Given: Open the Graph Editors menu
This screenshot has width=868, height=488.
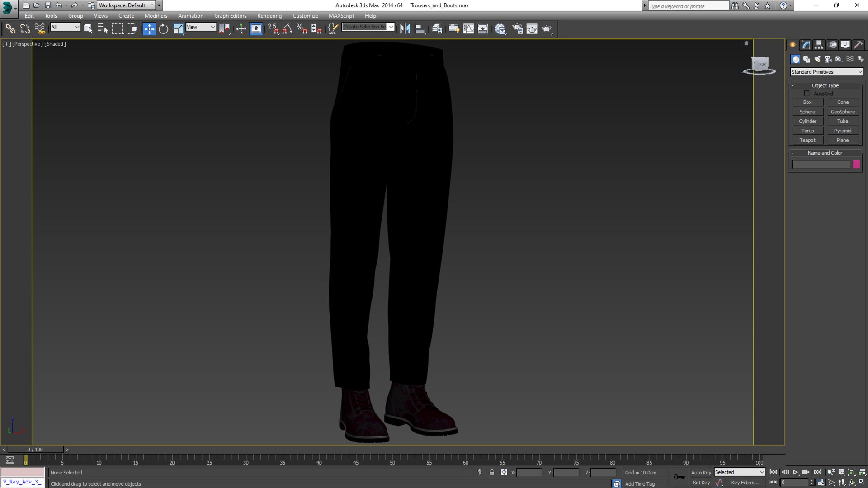Looking at the screenshot, I should pos(230,16).
